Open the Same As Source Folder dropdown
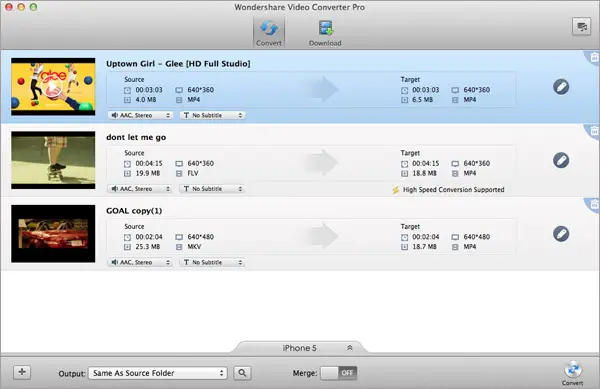 (x=158, y=373)
